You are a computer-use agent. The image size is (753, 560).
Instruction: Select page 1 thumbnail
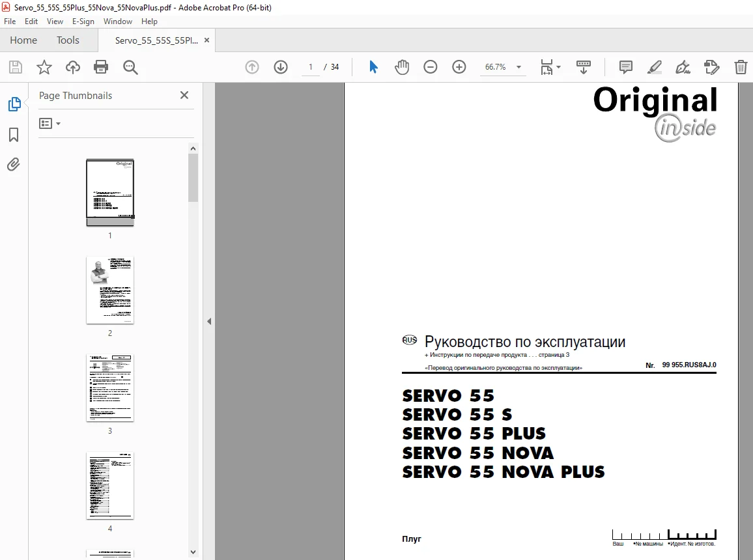pos(110,193)
